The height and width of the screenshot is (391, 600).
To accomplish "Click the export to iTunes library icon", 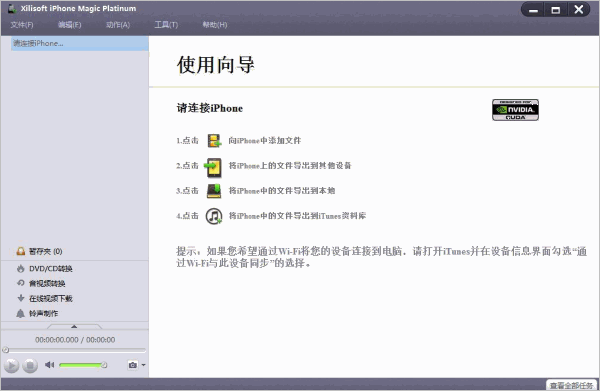I will [214, 216].
